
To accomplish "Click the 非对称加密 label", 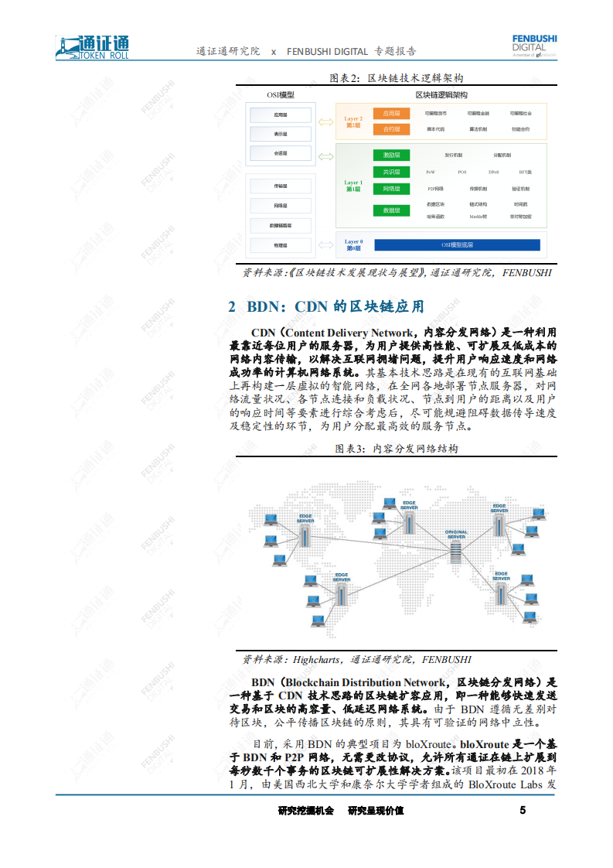I will tap(520, 217).
